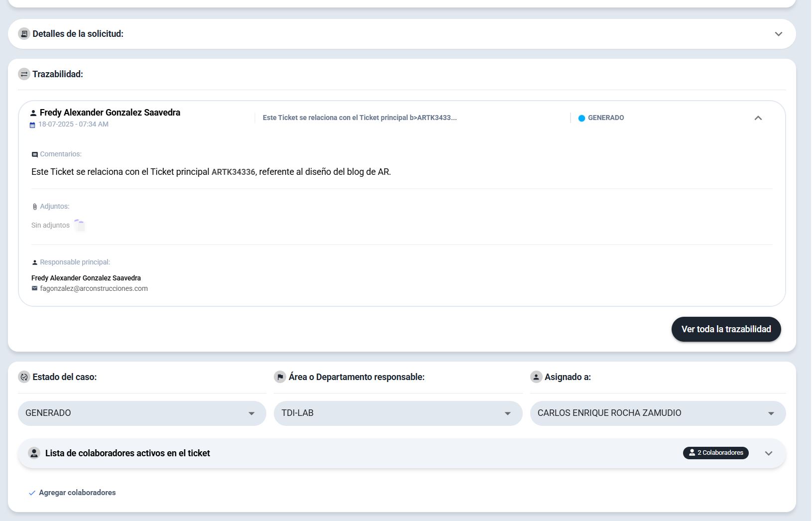The image size is (812, 521).
Task: Click the flag icon for Área o Departamento
Action: pyautogui.click(x=280, y=377)
